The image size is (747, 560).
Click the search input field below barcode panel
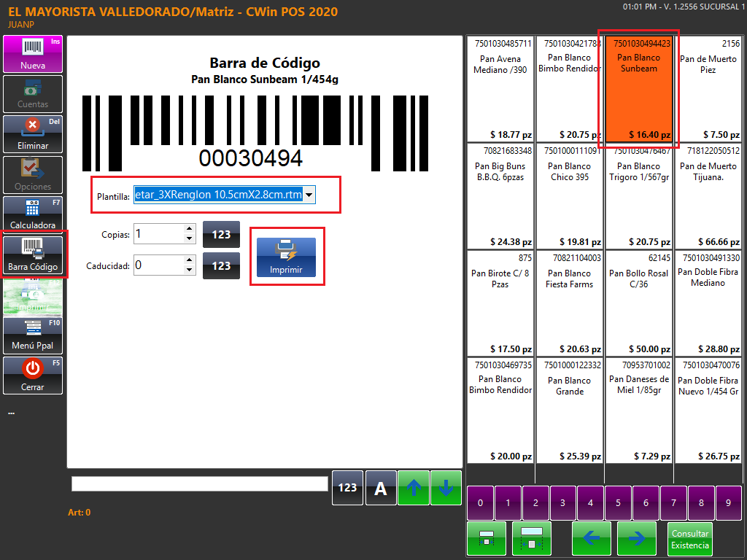click(199, 484)
